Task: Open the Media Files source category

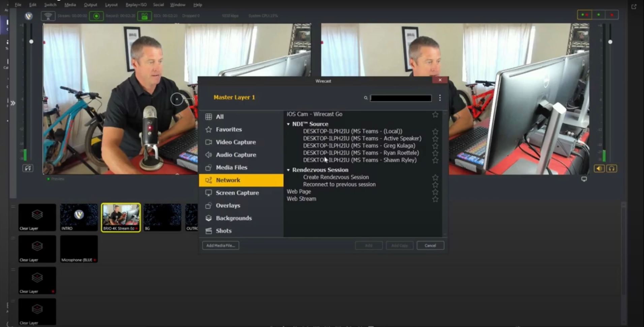Action: pos(232,167)
